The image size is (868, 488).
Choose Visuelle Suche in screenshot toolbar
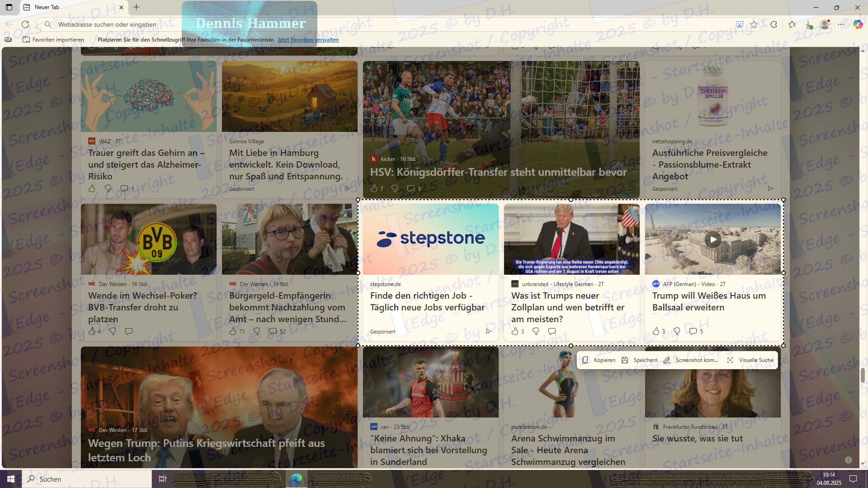pyautogui.click(x=750, y=360)
